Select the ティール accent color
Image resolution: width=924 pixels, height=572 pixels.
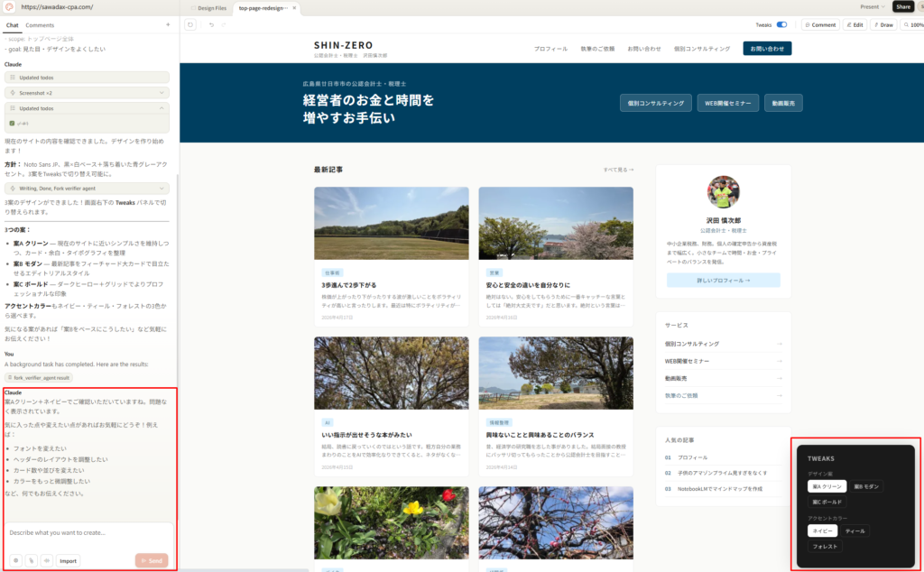(x=855, y=530)
